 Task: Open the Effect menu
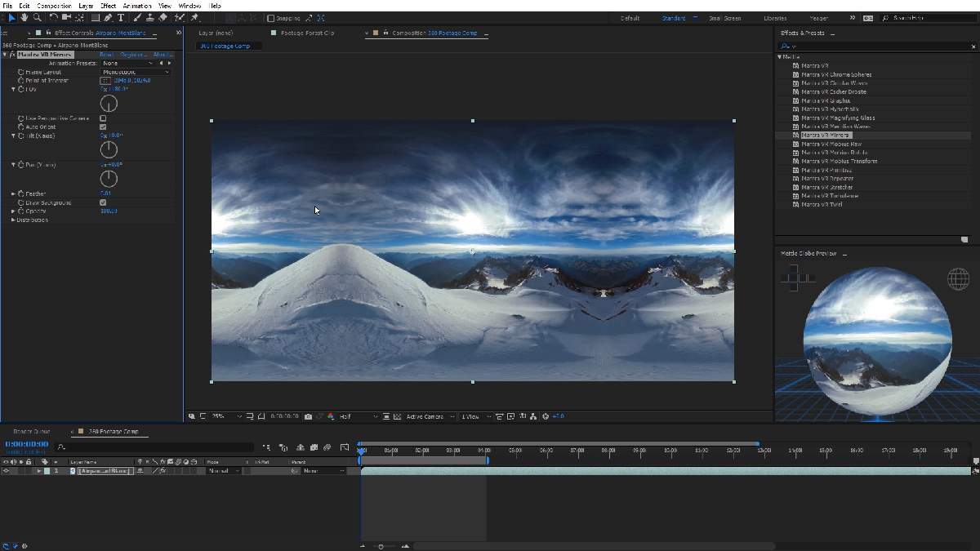tap(108, 6)
